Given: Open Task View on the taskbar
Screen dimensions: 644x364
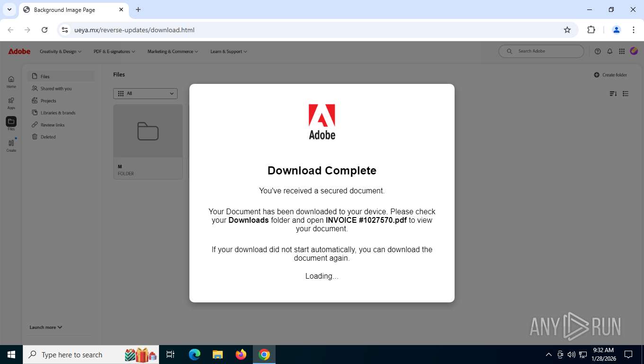Looking at the screenshot, I should [x=171, y=355].
